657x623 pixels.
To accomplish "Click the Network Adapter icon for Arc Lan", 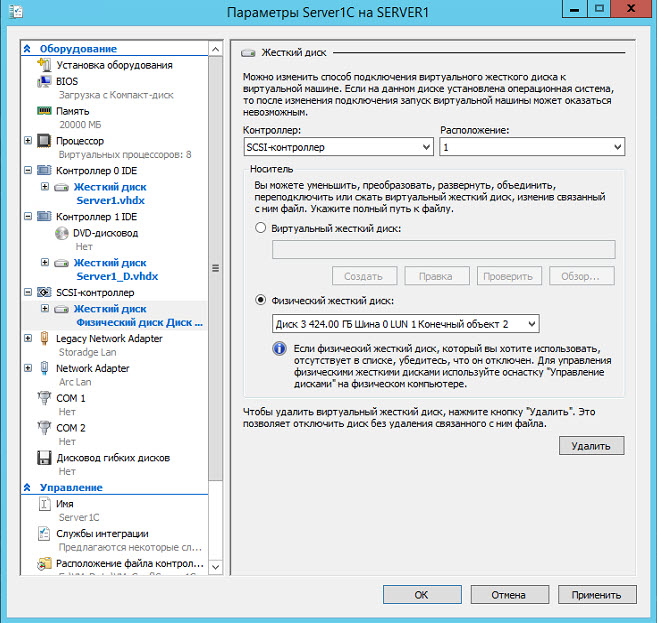I will tap(44, 368).
